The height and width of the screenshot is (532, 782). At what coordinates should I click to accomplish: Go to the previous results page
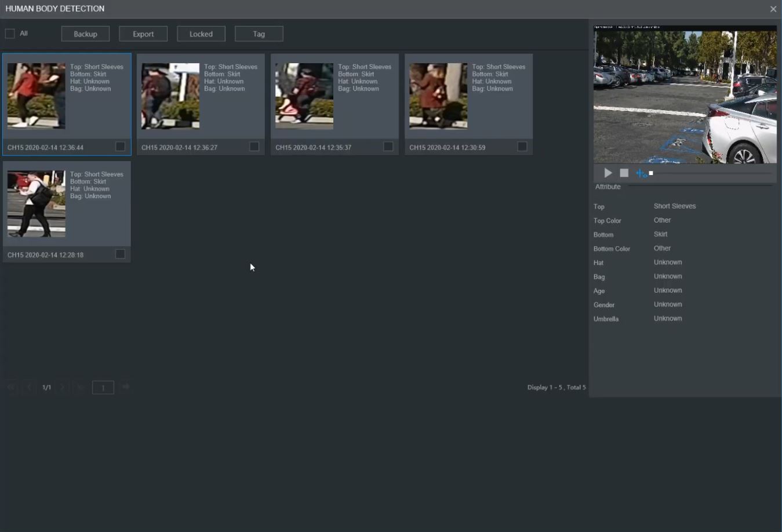pos(29,387)
